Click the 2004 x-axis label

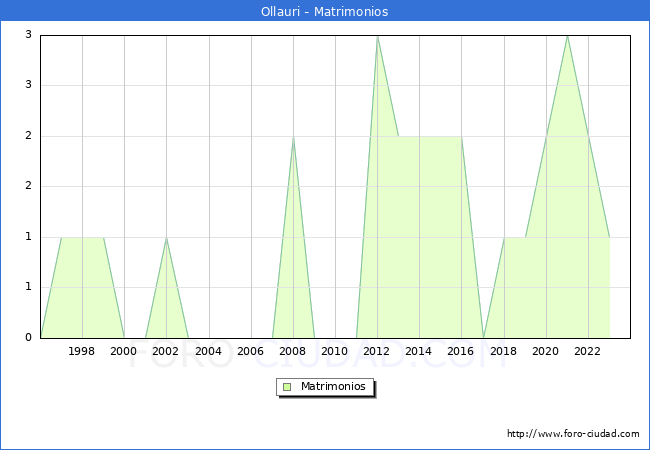(209, 351)
